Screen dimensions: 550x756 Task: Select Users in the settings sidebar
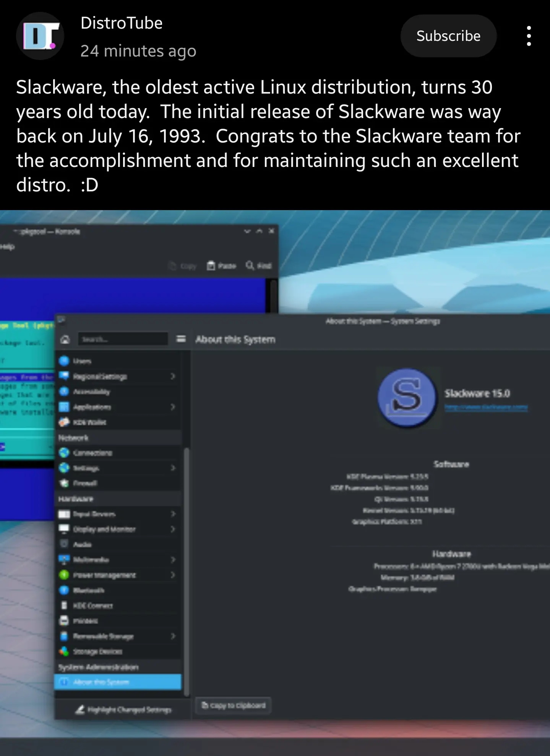[x=118, y=361]
